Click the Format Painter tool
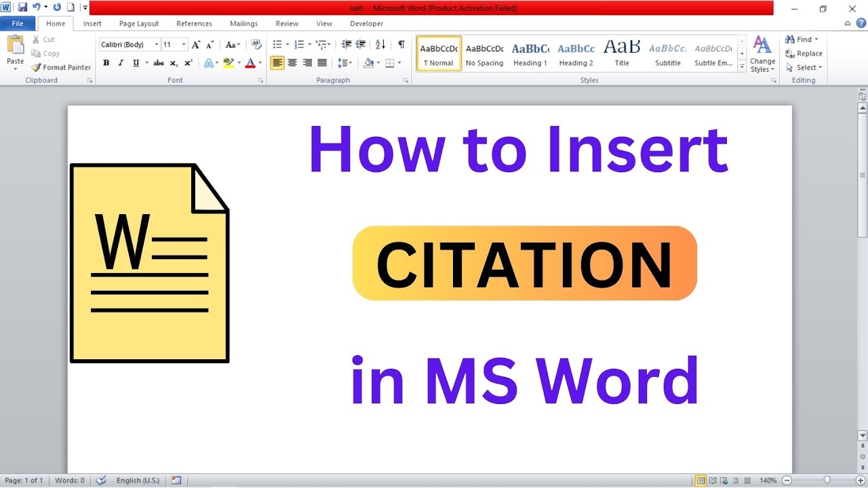Image resolution: width=868 pixels, height=488 pixels. coord(61,67)
